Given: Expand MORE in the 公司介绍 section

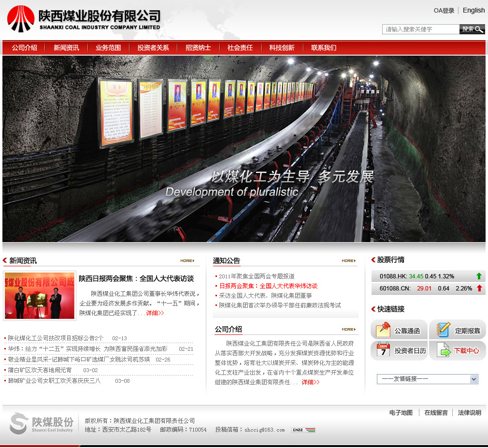Looking at the screenshot, I should coord(348,330).
